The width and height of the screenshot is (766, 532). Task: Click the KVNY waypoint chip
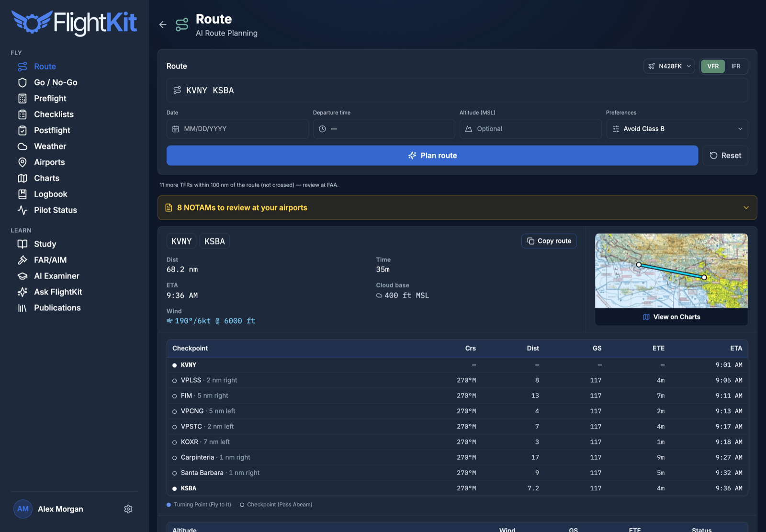181,241
